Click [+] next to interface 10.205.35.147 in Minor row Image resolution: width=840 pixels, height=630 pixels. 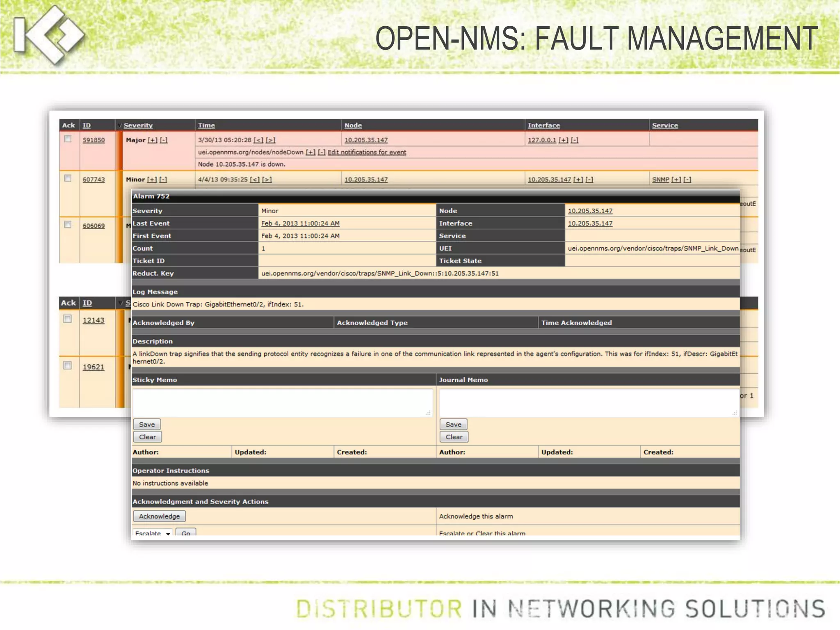click(578, 180)
